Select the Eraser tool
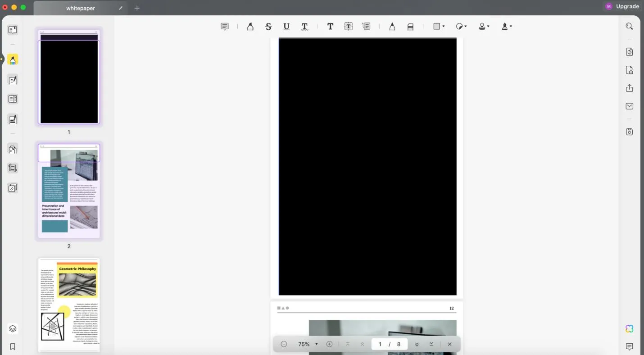Screen dimensions: 644x355 pos(410,27)
